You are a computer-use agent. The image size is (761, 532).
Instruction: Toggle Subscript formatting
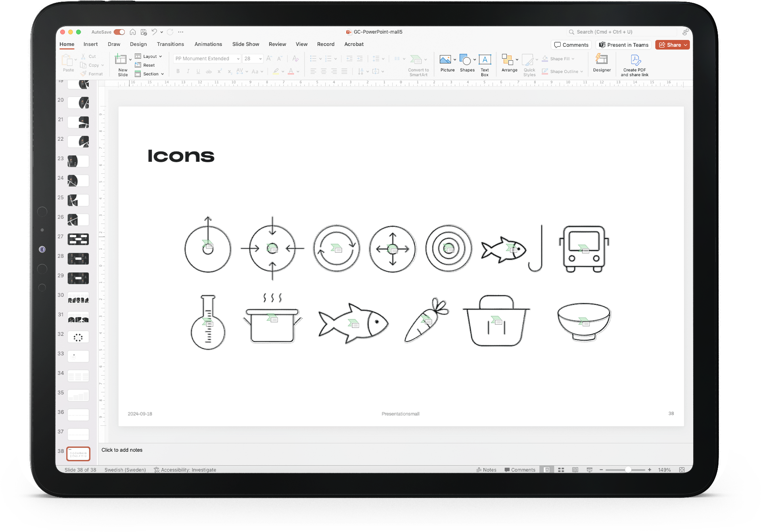coord(230,71)
